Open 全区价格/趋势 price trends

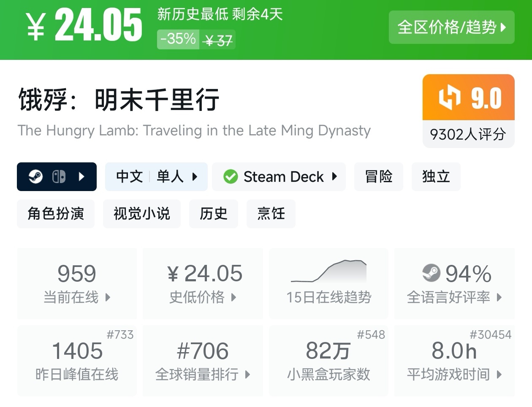(x=451, y=27)
